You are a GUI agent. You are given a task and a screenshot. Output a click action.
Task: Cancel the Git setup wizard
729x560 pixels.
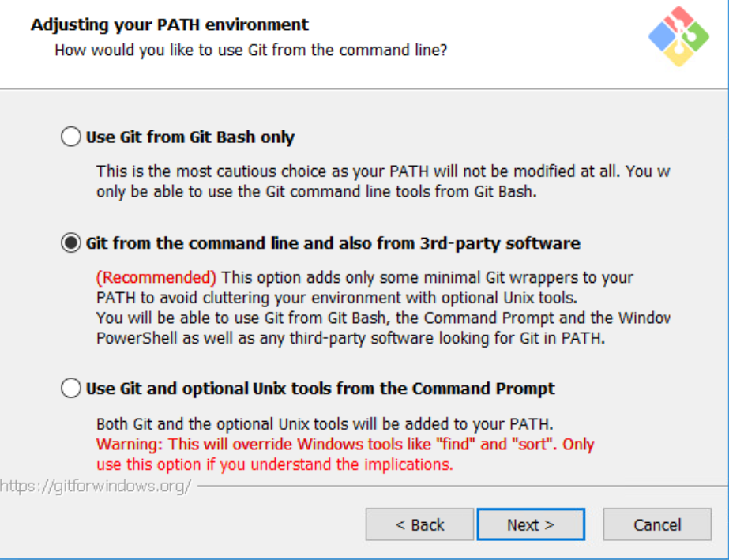[657, 525]
